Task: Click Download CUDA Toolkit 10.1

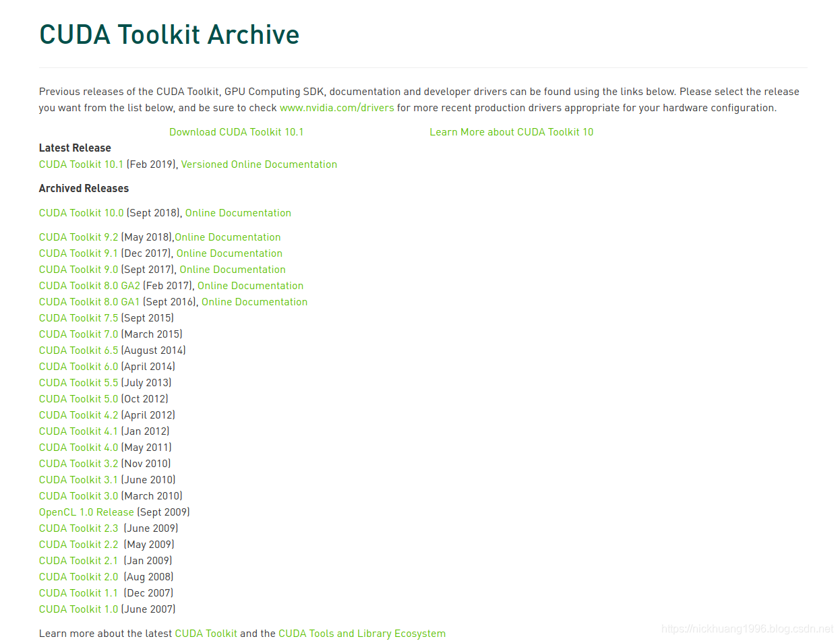Action: point(237,132)
